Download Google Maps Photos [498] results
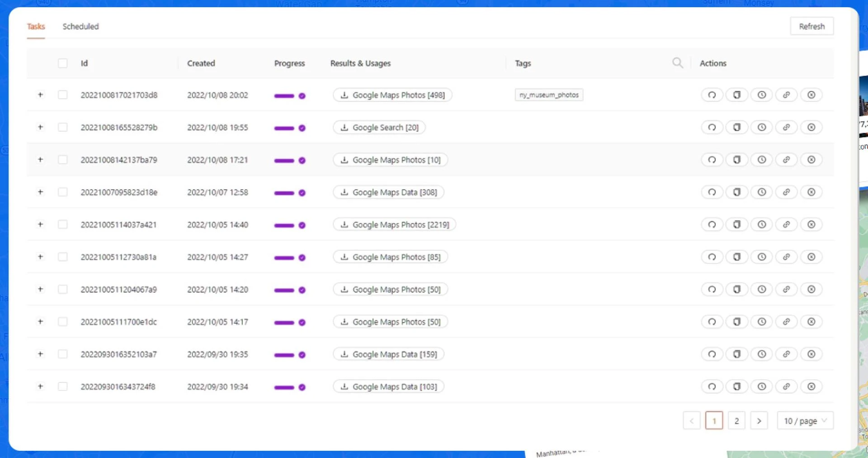 click(x=392, y=95)
